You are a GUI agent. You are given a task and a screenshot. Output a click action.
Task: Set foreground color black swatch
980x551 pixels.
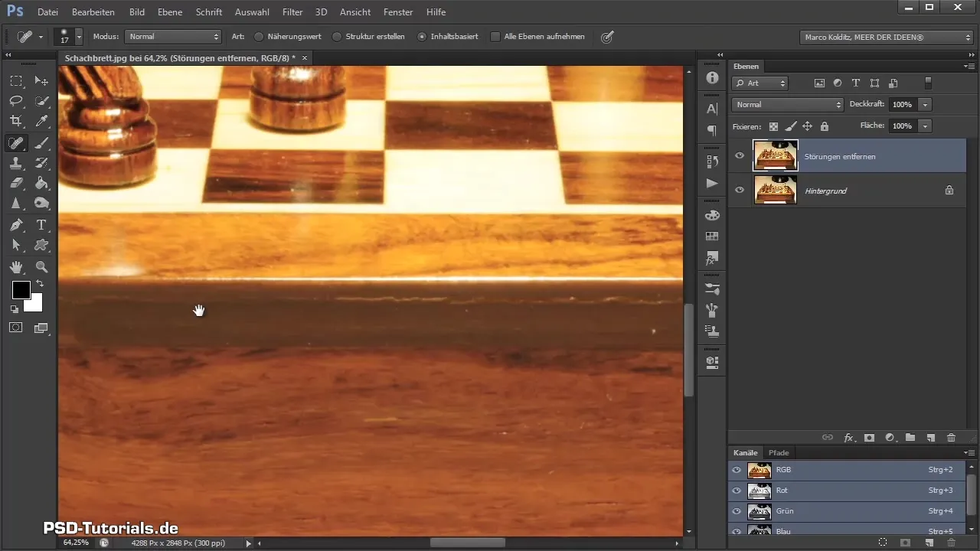21,290
